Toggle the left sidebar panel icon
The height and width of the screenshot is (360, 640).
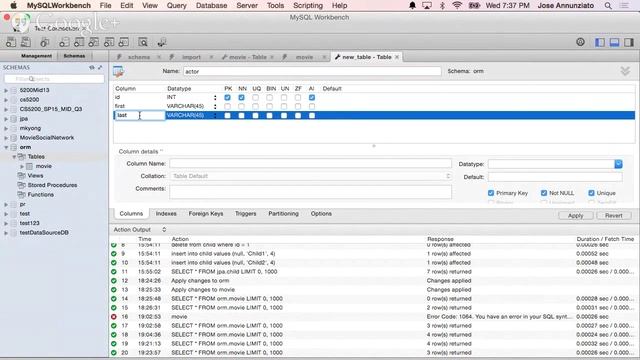tap(600, 42)
